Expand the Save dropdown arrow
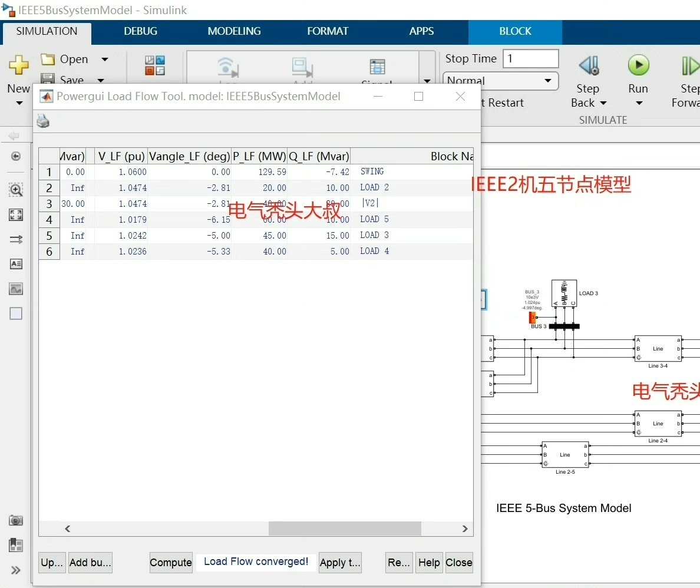 click(x=101, y=80)
